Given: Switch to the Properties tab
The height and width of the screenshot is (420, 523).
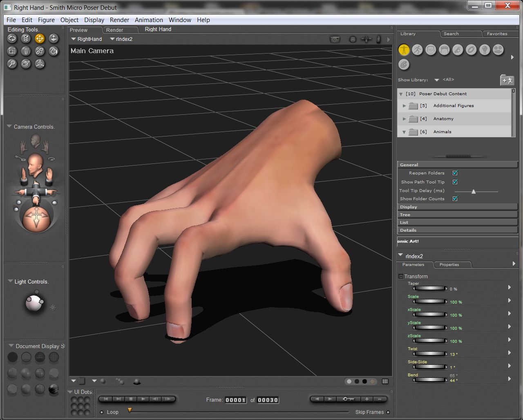Looking at the screenshot, I should click(x=449, y=265).
